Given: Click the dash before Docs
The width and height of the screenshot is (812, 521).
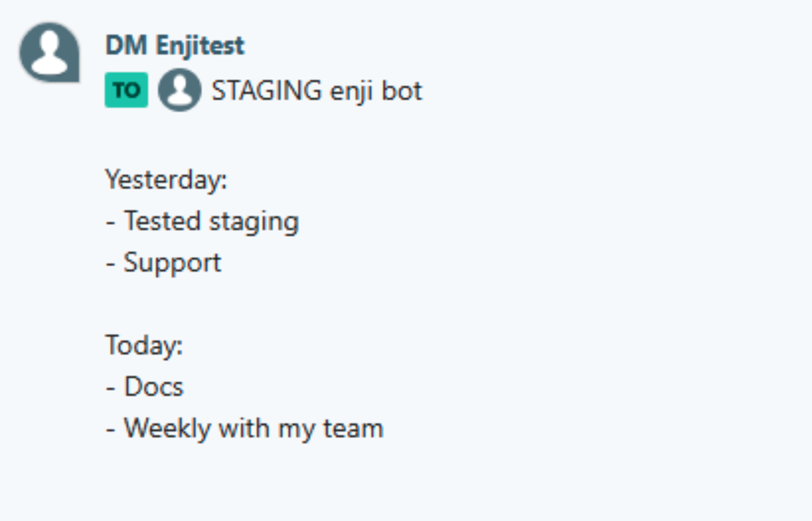Looking at the screenshot, I should pos(111,388).
